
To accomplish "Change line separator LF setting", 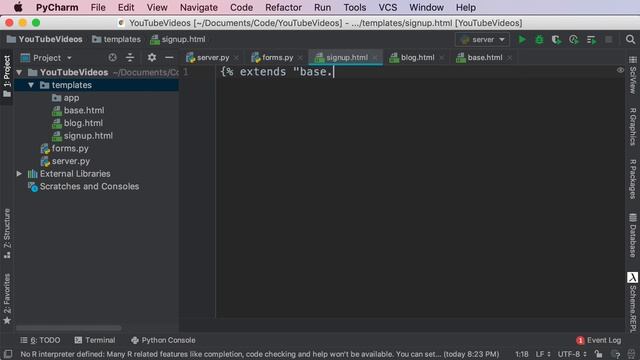I will (x=543, y=354).
